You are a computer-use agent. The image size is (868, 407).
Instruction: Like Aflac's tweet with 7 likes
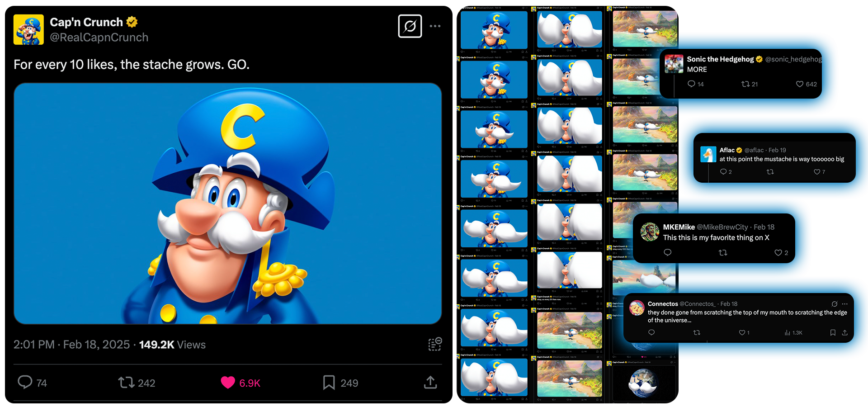817,172
